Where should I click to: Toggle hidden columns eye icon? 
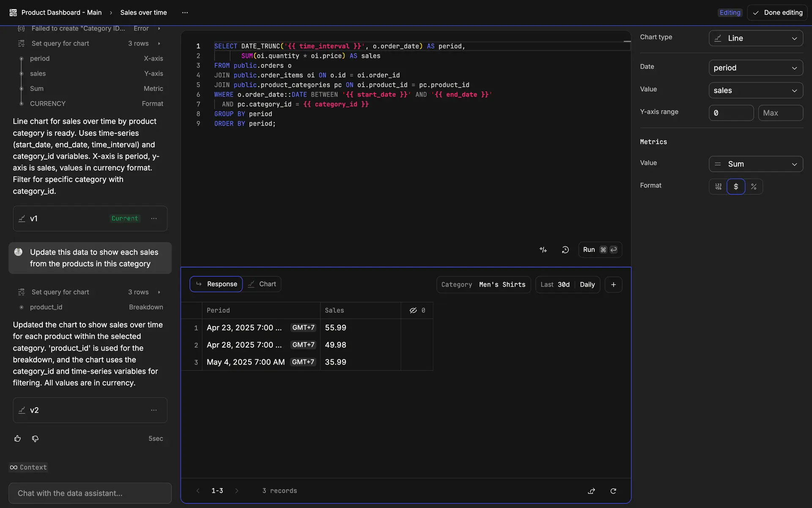[413, 310]
